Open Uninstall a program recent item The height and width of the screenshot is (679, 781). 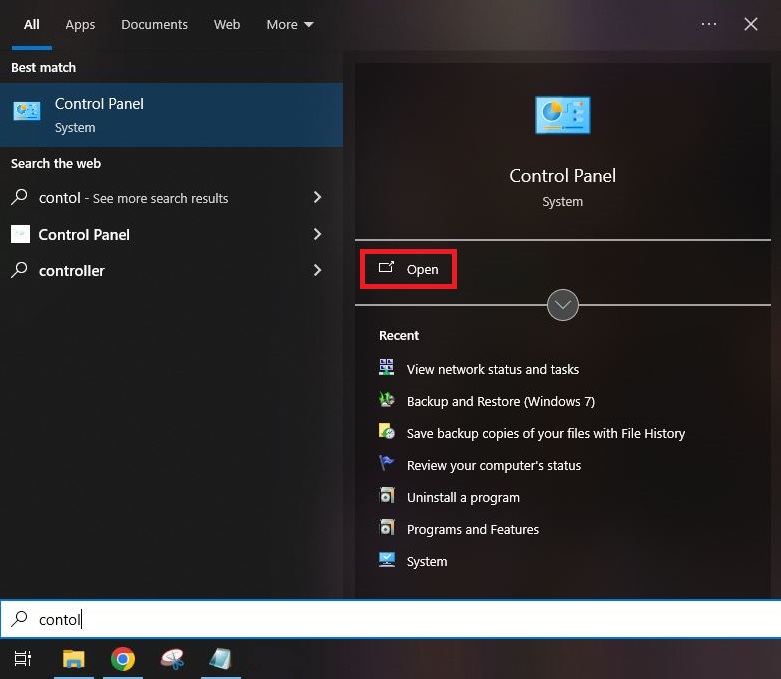(x=463, y=497)
